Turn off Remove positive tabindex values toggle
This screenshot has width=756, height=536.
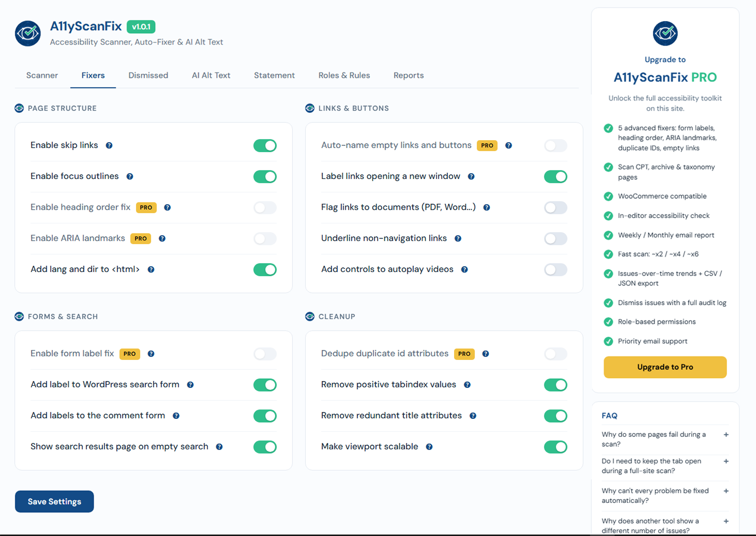pyautogui.click(x=556, y=385)
